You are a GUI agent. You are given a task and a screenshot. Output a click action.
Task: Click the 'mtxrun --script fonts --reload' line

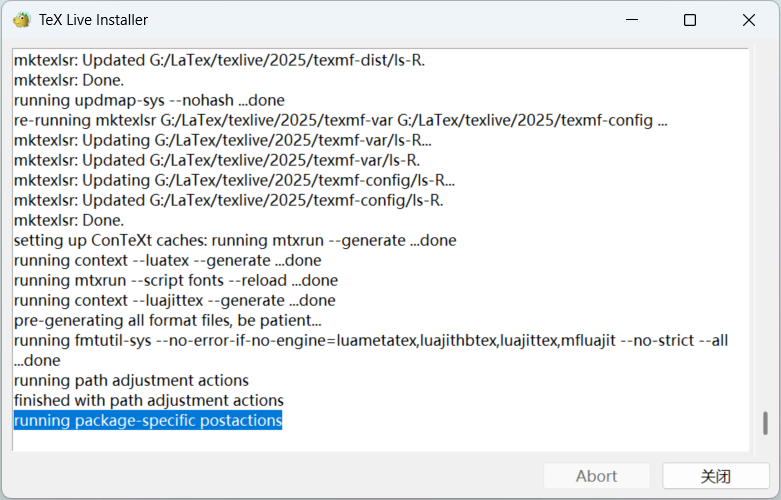click(176, 280)
